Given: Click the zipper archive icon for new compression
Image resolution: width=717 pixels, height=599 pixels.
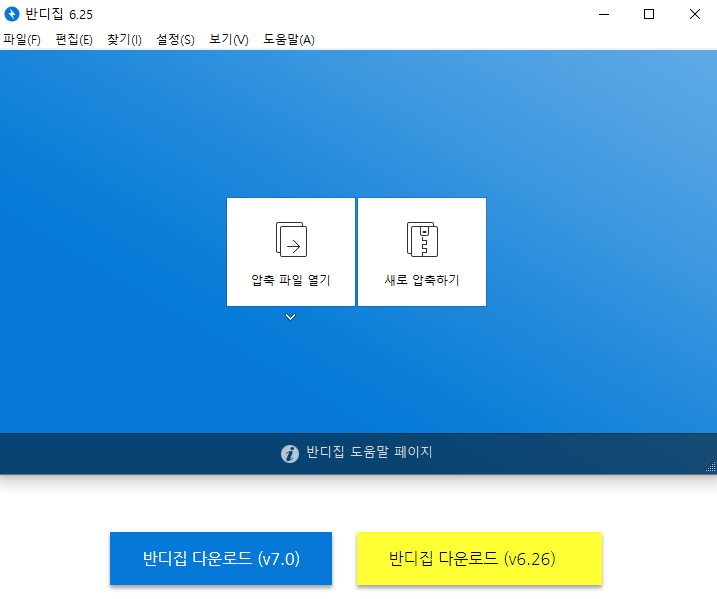Looking at the screenshot, I should point(423,240).
